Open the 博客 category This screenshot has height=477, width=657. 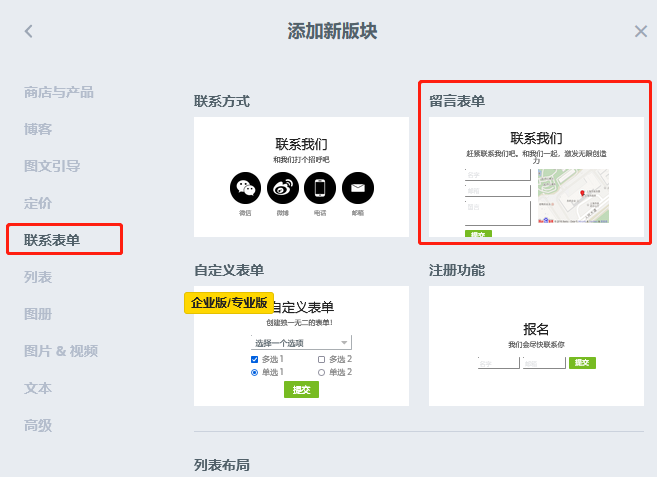(x=38, y=129)
